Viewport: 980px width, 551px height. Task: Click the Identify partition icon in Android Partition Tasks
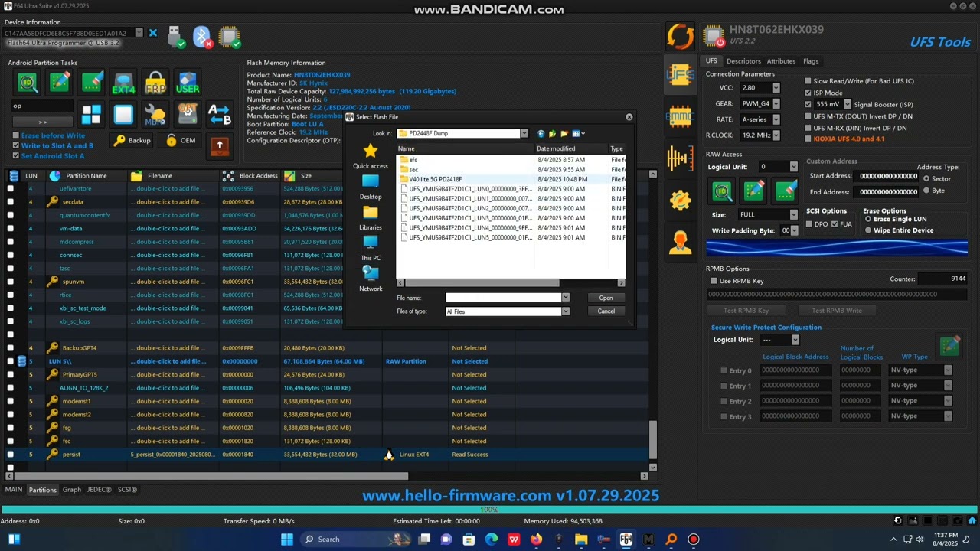click(x=28, y=83)
